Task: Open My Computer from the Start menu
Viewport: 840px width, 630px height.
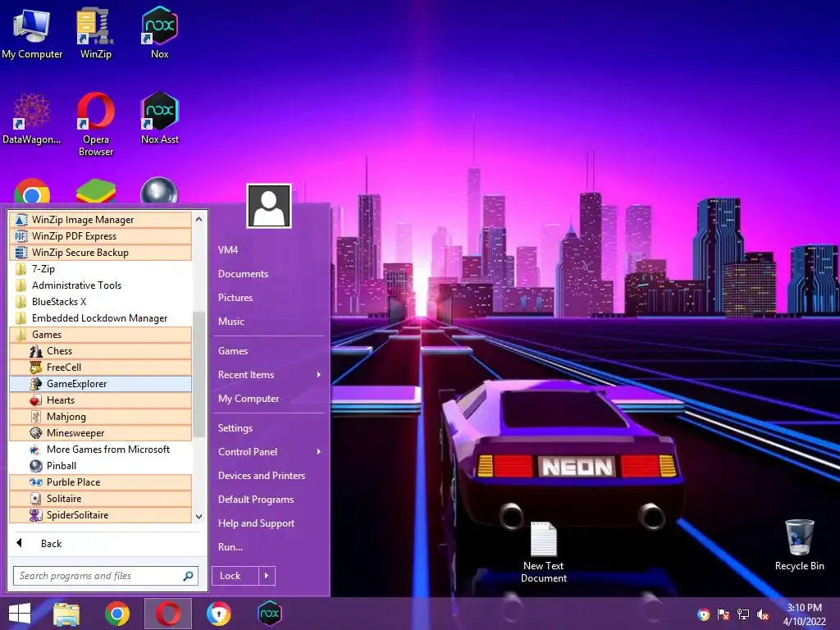Action: point(269,399)
